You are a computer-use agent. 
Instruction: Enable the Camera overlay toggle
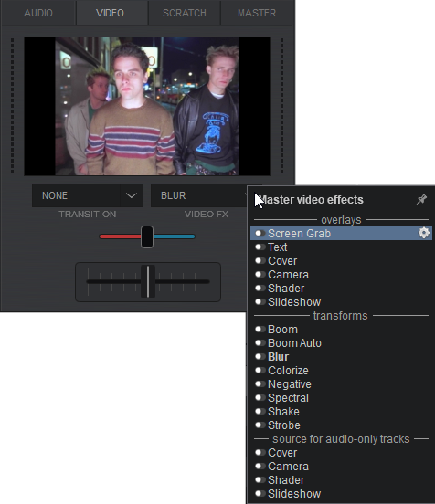(x=260, y=274)
